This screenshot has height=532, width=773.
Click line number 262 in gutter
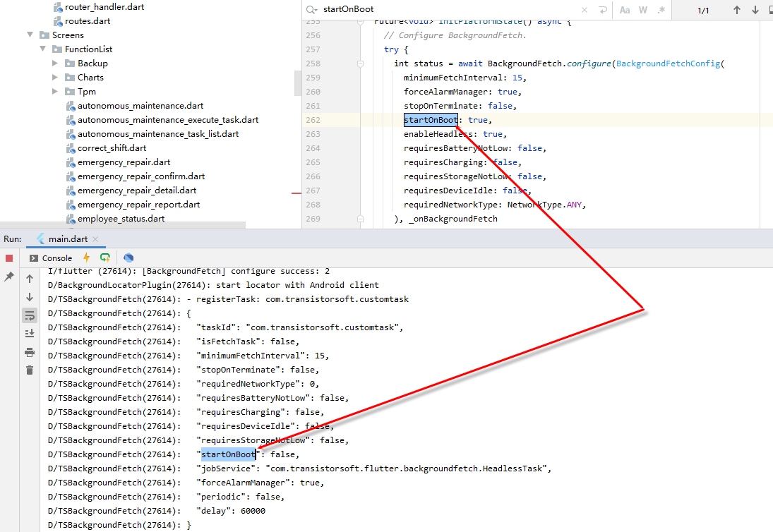pyautogui.click(x=313, y=120)
